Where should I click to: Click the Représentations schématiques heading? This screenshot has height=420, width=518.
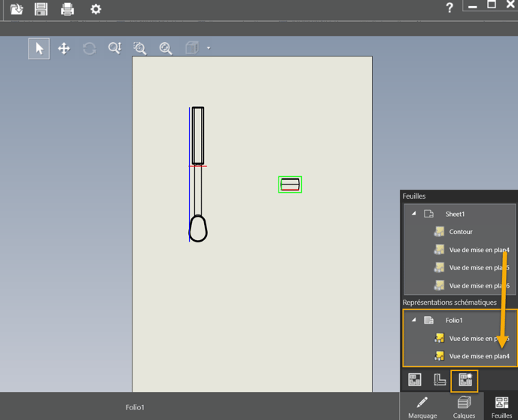coord(449,303)
